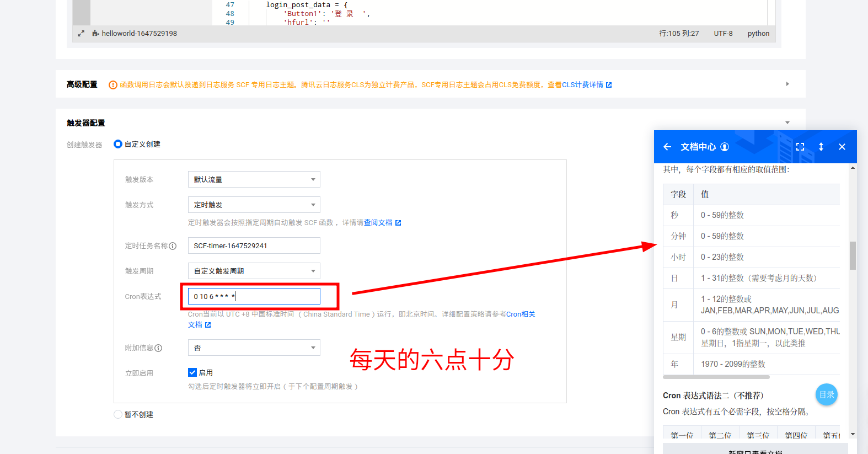Viewport: 868px width, 454px height.
Task: Click the Cron表达式 input field
Action: [254, 296]
